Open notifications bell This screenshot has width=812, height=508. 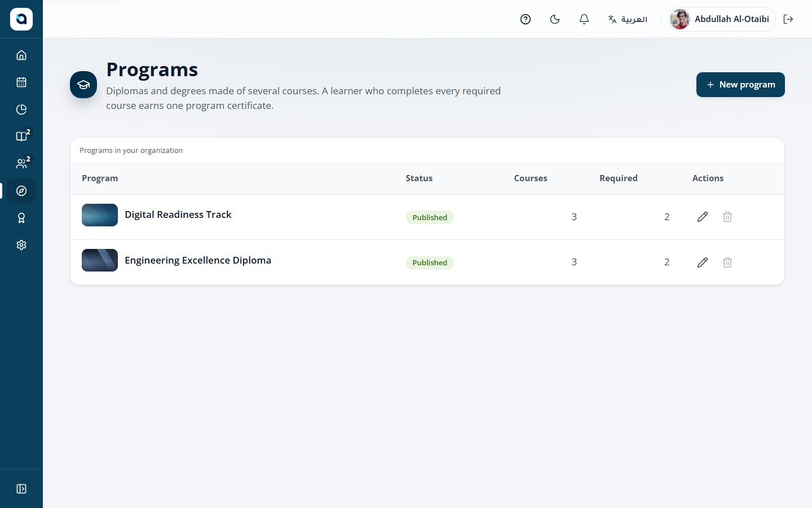pyautogui.click(x=584, y=19)
